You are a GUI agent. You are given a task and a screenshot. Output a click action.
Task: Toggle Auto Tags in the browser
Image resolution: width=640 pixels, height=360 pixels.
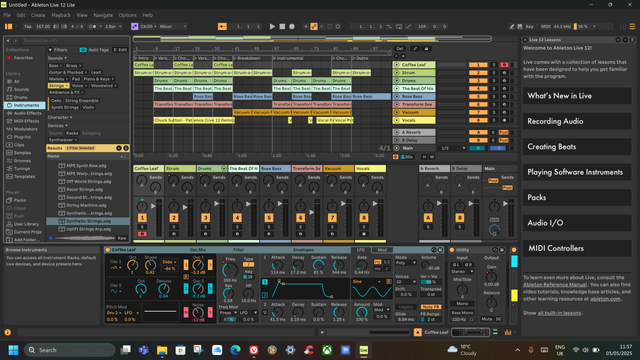94,50
